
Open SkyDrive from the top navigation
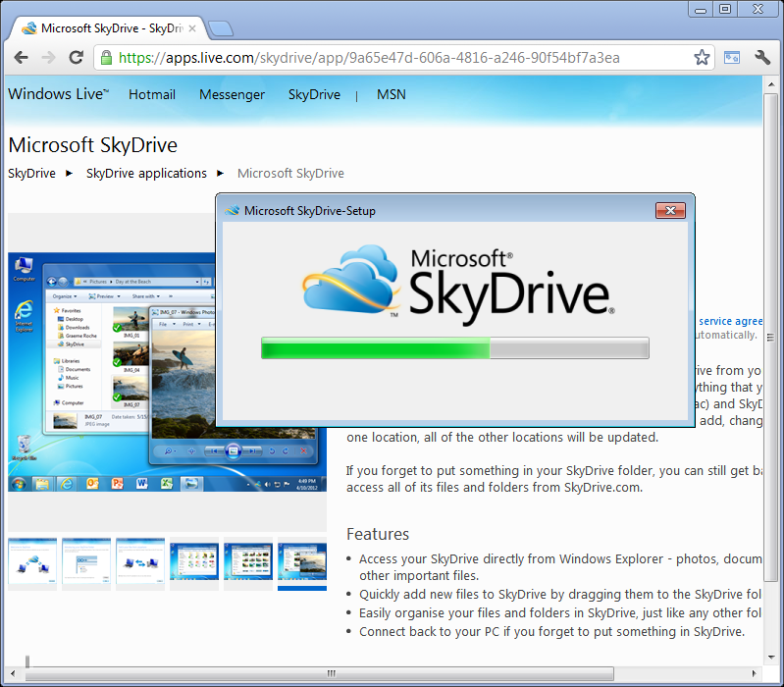(314, 94)
